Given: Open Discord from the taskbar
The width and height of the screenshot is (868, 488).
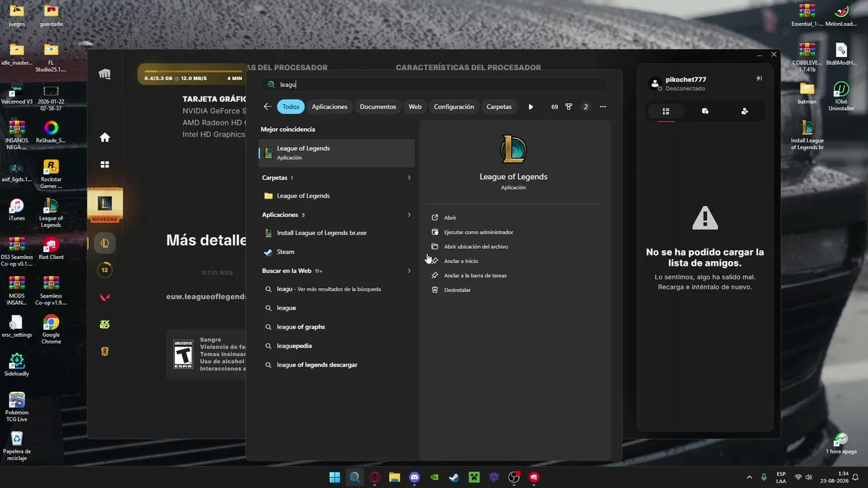Looking at the screenshot, I should pos(414,477).
